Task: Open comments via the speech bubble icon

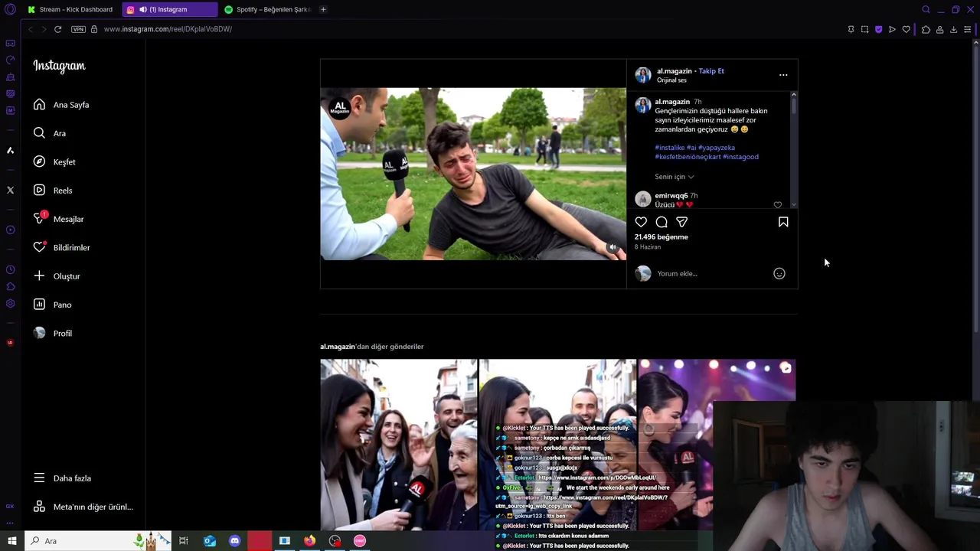Action: click(661, 222)
